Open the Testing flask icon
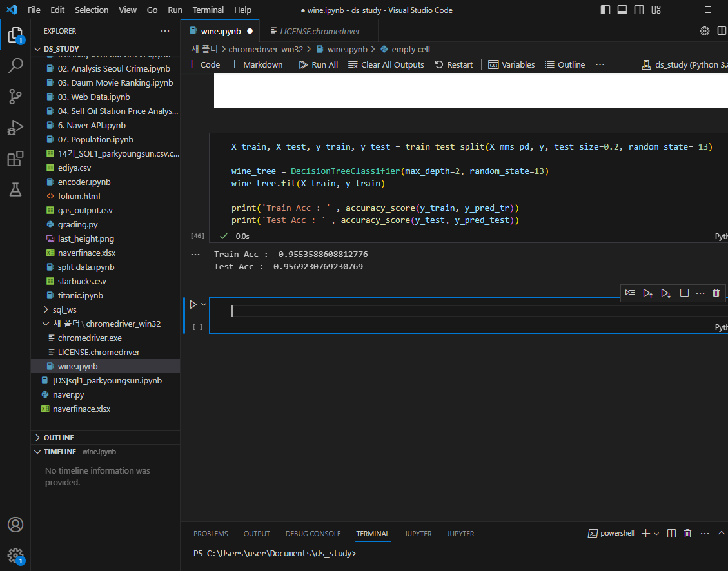The width and height of the screenshot is (728, 571). click(x=15, y=189)
